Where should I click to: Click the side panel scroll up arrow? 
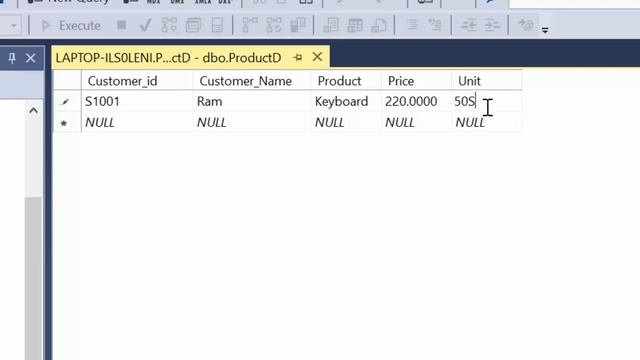(x=33, y=111)
